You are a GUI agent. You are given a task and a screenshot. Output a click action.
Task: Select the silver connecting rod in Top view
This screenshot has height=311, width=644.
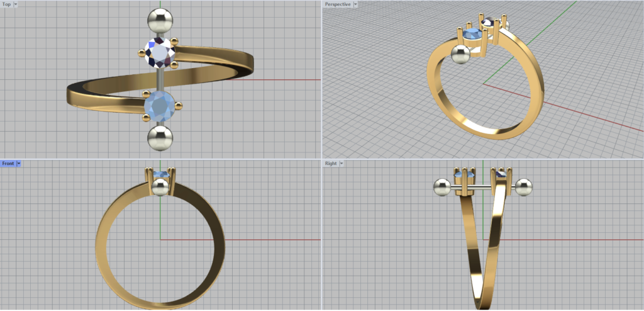[x=160, y=81]
